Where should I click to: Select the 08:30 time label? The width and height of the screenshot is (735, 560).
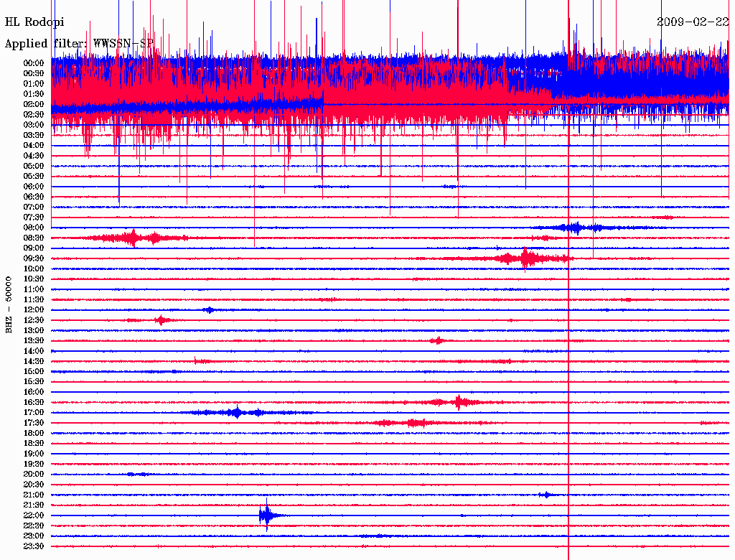pyautogui.click(x=34, y=238)
